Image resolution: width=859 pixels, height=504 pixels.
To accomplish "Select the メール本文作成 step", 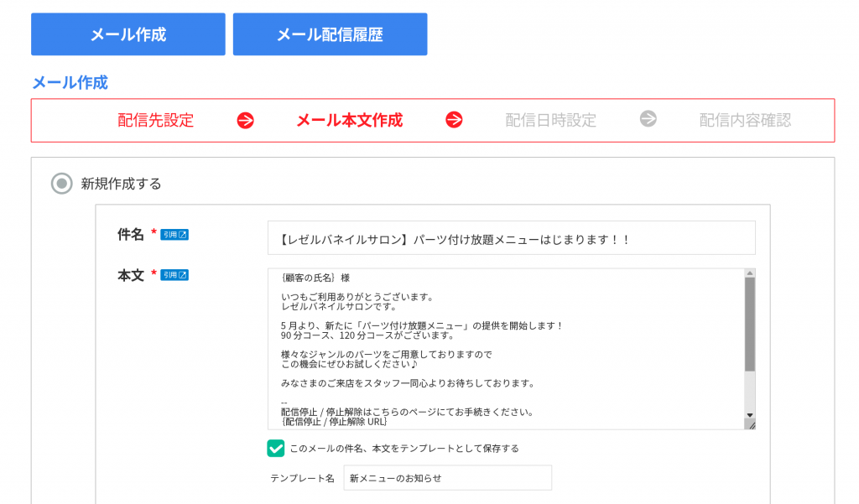I will (x=349, y=120).
